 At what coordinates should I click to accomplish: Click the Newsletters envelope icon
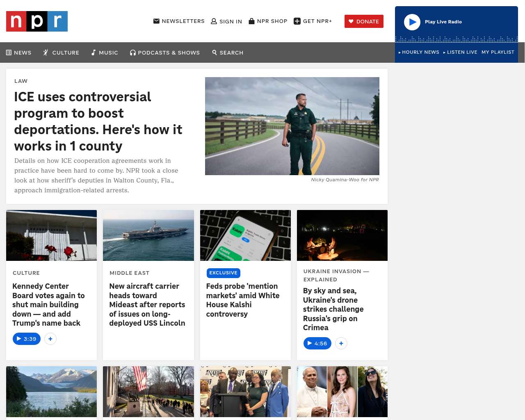coord(156,21)
